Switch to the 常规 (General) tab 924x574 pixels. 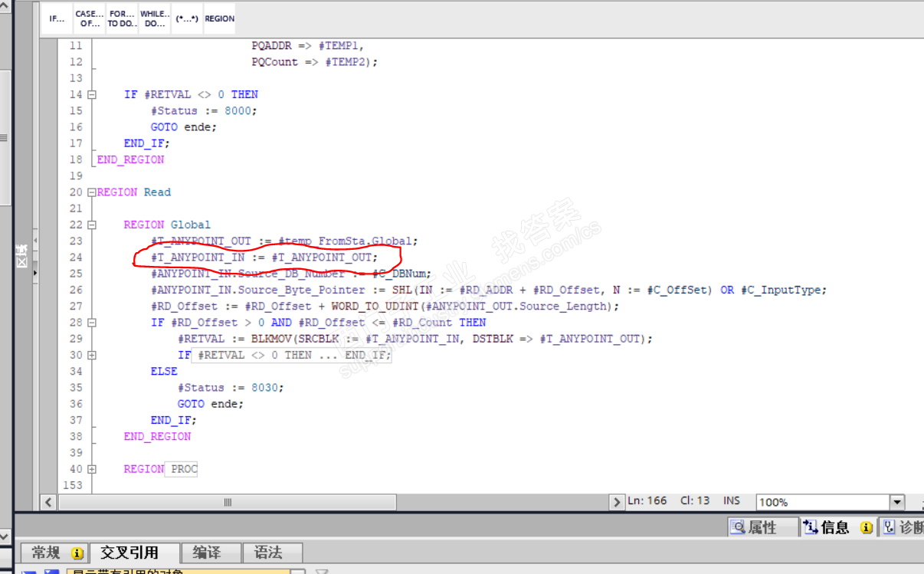[53, 553]
